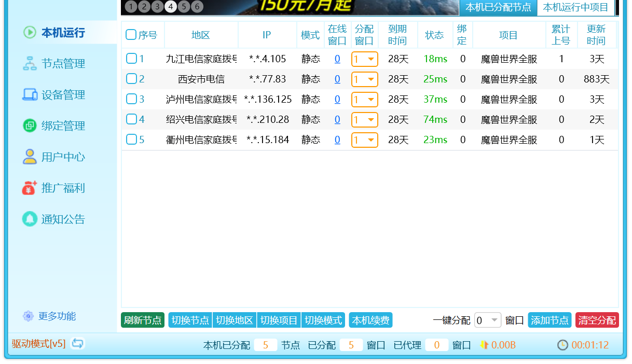The image size is (632, 364).
Task: Open 用户中心 via the person icon
Action: (30, 157)
